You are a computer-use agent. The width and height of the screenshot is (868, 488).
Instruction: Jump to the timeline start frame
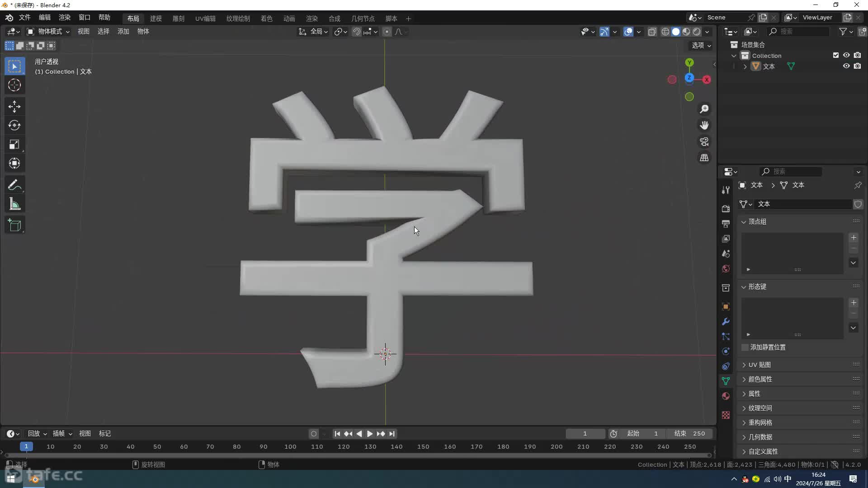point(337,434)
